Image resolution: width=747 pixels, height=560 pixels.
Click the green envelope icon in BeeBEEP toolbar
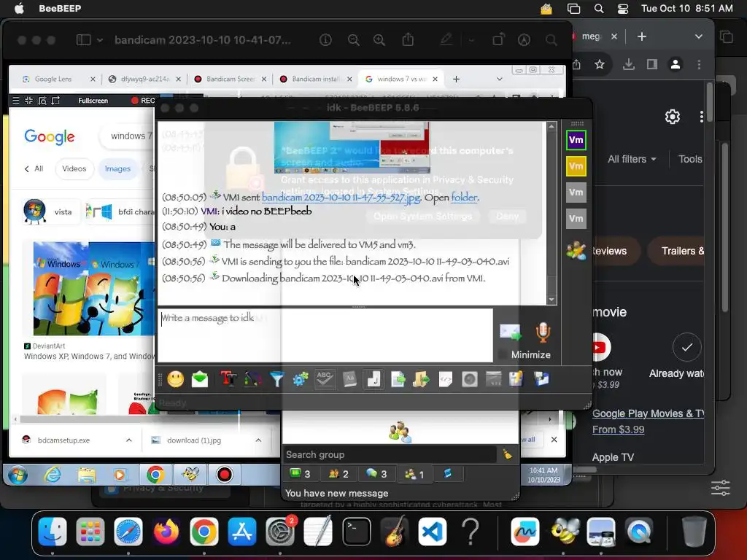(200, 379)
